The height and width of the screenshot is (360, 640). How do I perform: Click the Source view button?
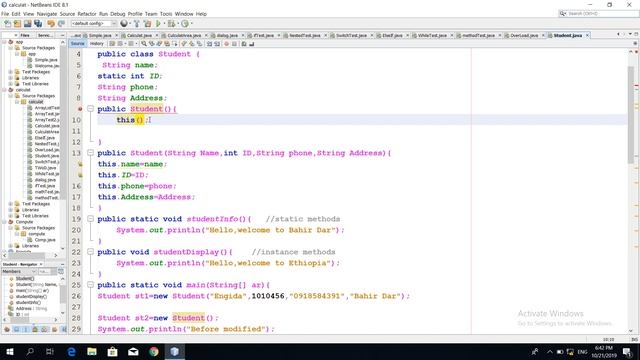78,44
